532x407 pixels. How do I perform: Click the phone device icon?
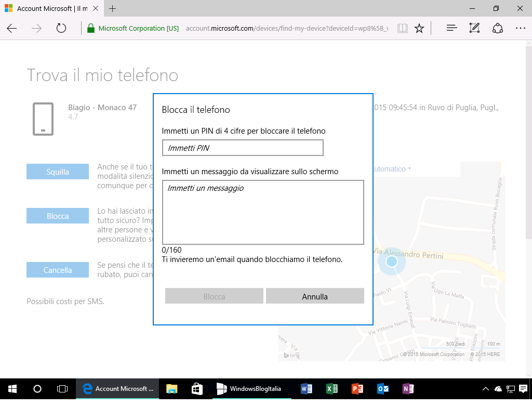coord(43,119)
